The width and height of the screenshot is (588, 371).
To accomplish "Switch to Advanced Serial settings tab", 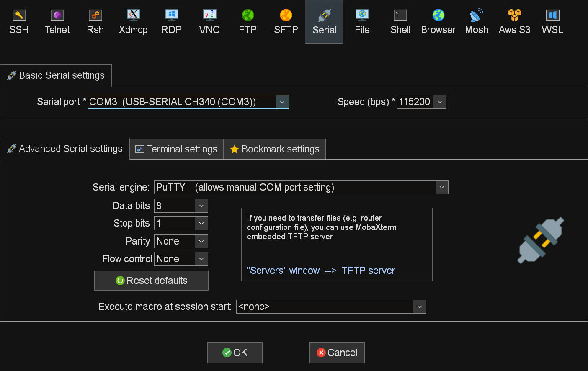I will pos(65,149).
